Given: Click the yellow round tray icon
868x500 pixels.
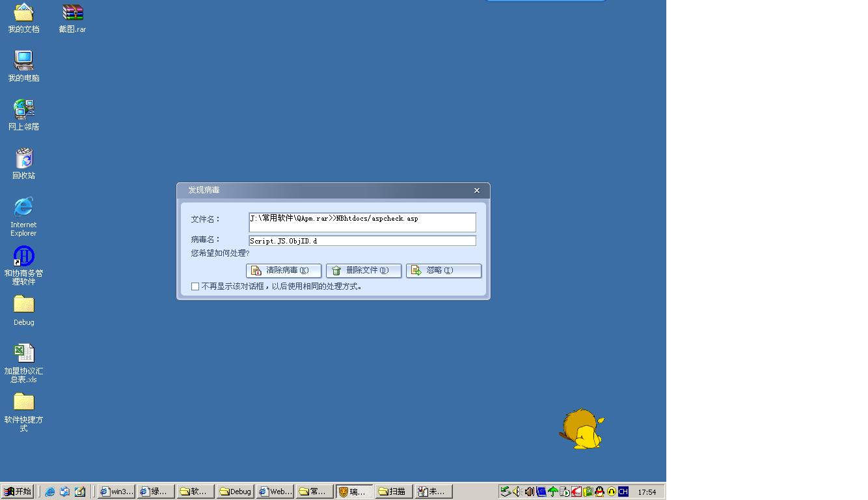Looking at the screenshot, I should click(x=611, y=492).
